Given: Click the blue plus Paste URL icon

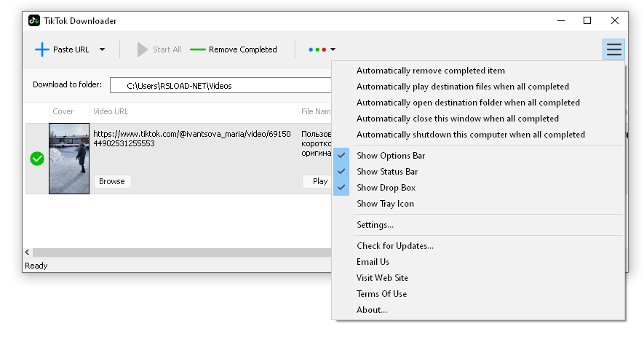Looking at the screenshot, I should 42,49.
